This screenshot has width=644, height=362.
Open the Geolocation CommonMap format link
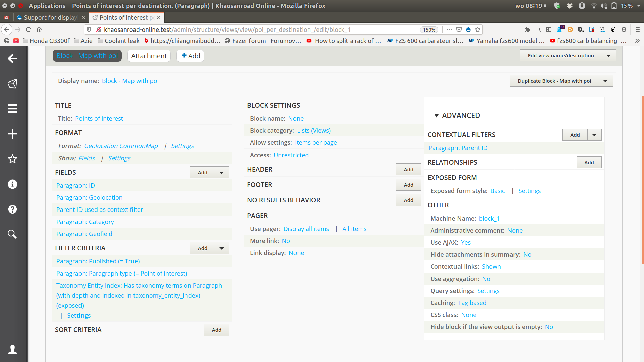(121, 146)
